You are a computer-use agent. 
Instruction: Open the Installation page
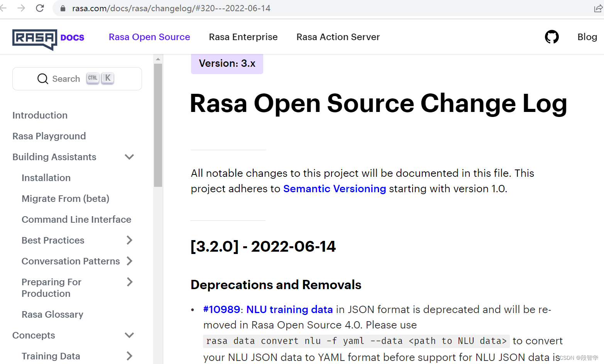tap(46, 178)
